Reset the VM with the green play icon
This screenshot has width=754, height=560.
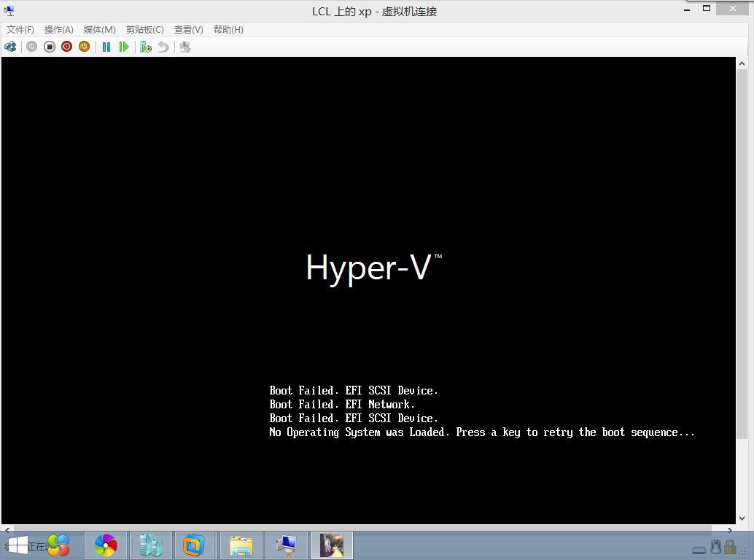[x=124, y=47]
